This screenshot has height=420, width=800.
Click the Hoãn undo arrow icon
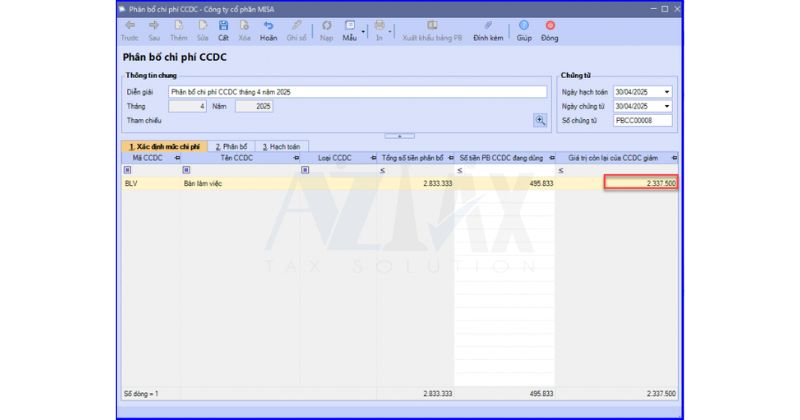click(268, 25)
